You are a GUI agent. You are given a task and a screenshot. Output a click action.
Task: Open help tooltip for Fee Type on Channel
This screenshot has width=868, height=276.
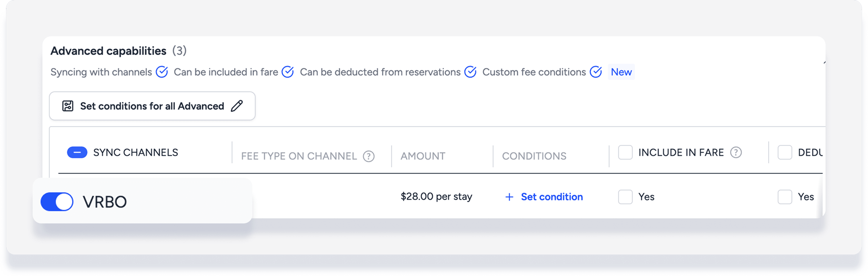coord(369,156)
